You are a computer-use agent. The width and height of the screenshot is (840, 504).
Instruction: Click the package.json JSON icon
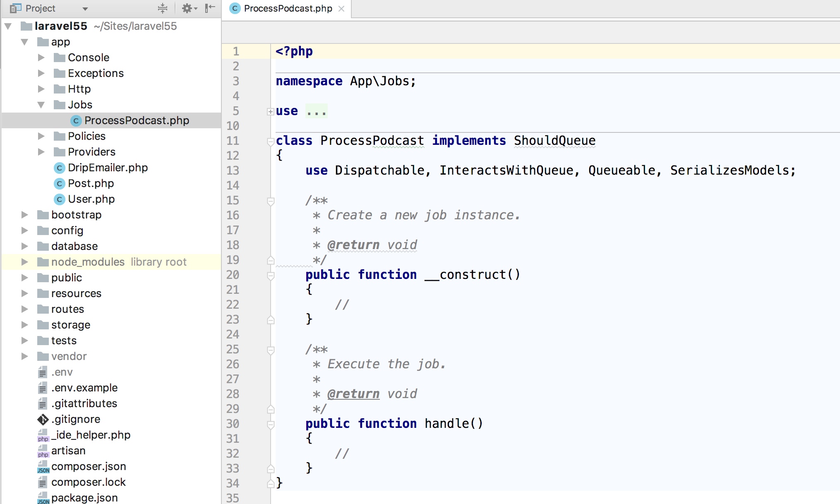click(43, 498)
